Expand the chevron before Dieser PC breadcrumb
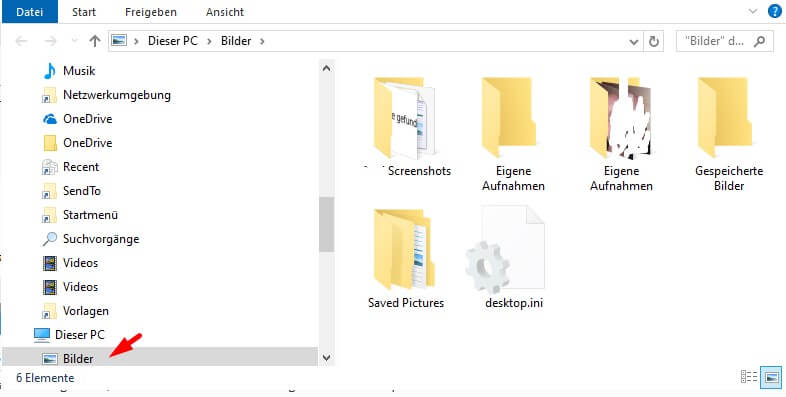 pos(136,41)
